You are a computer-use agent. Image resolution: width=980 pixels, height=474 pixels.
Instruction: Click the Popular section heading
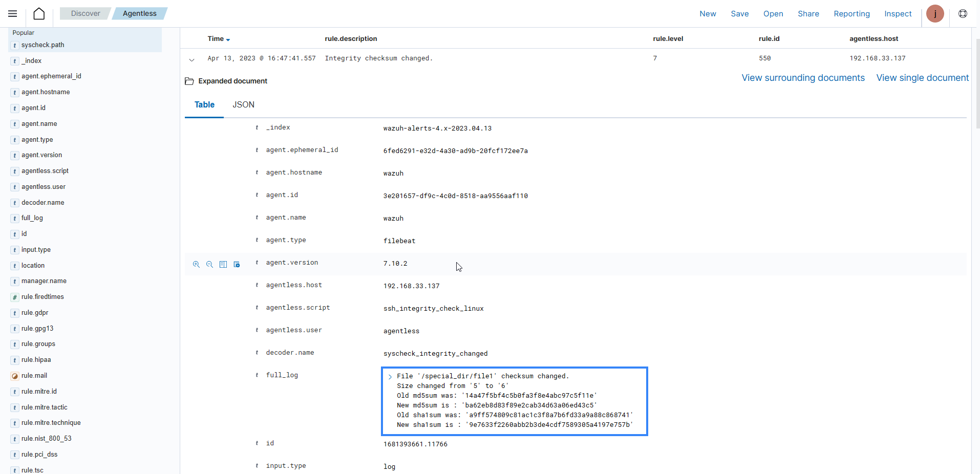coord(23,33)
